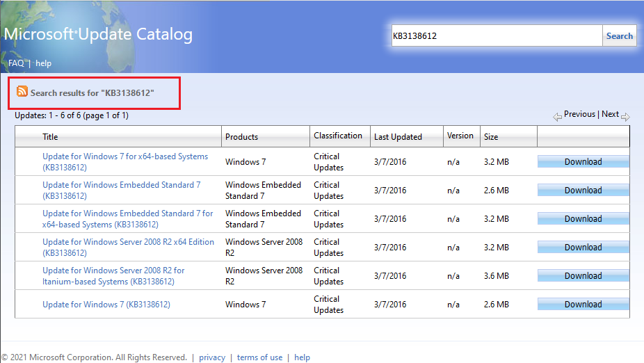Sort by the Last Updated column header
The width and height of the screenshot is (644, 363).
click(x=398, y=137)
